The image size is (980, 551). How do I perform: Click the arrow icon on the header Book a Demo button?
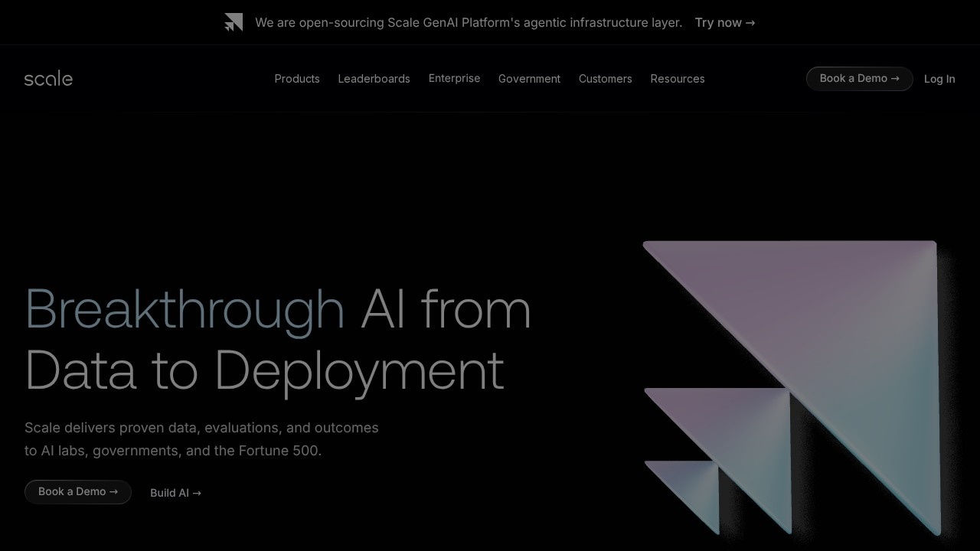pyautogui.click(x=894, y=78)
